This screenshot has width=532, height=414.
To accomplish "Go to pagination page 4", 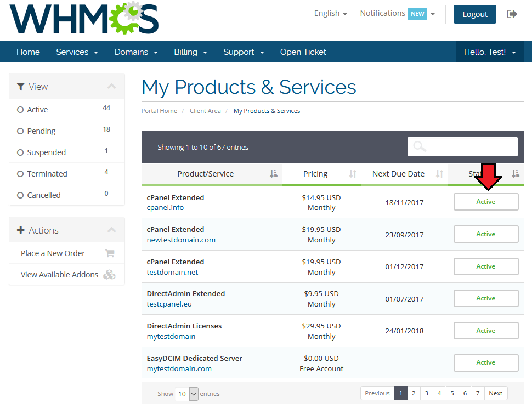I will pyautogui.click(x=439, y=393).
